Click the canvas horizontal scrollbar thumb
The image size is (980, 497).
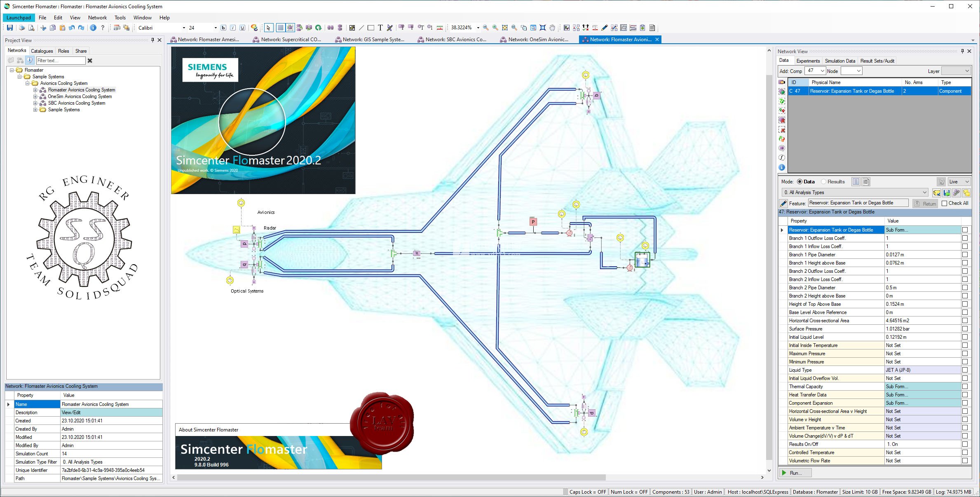391,477
